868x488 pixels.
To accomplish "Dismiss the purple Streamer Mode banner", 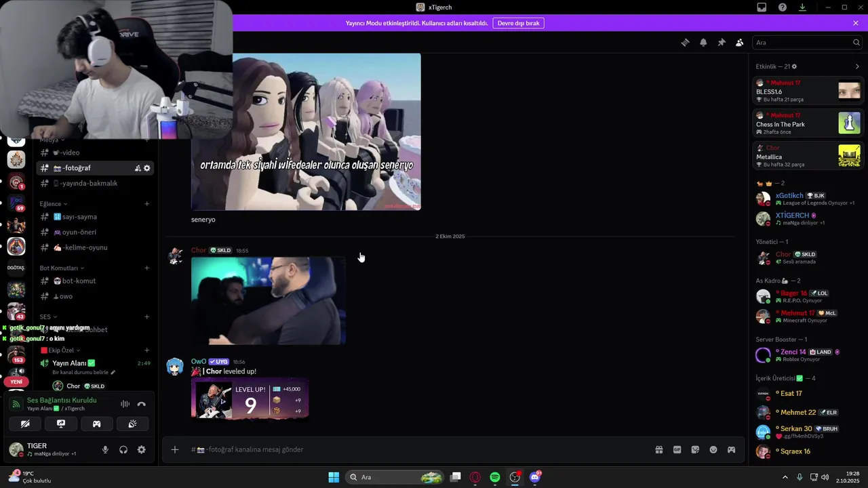I will pyautogui.click(x=856, y=23).
